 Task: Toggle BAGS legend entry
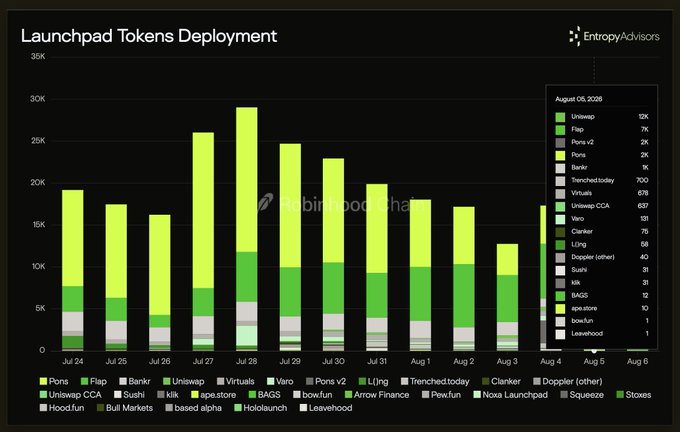click(265, 395)
